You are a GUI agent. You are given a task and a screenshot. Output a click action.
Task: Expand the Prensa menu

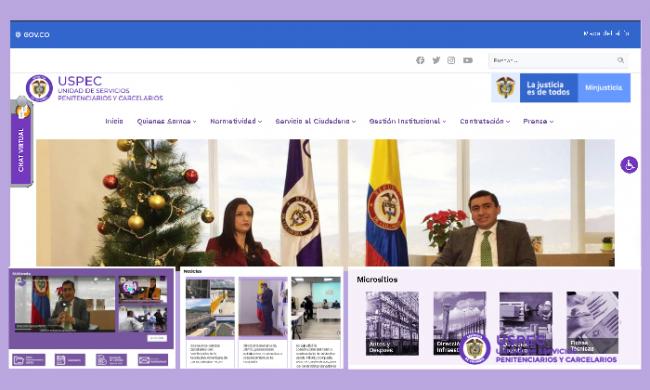click(538, 121)
